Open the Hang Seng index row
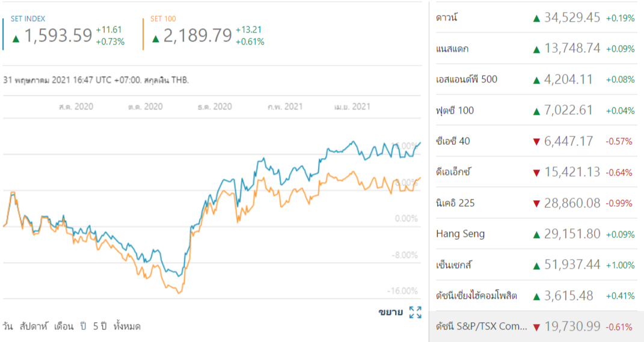The image size is (644, 342). click(x=460, y=234)
